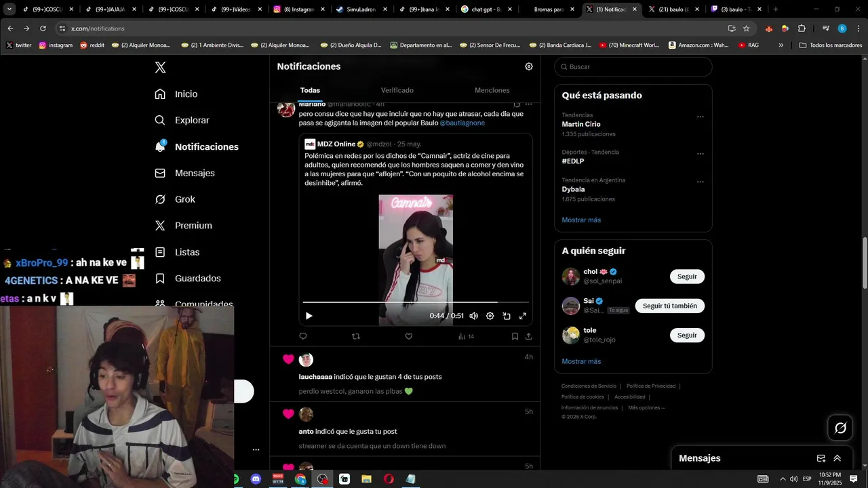
Task: Open Más opciones footer menu
Action: [x=647, y=408]
